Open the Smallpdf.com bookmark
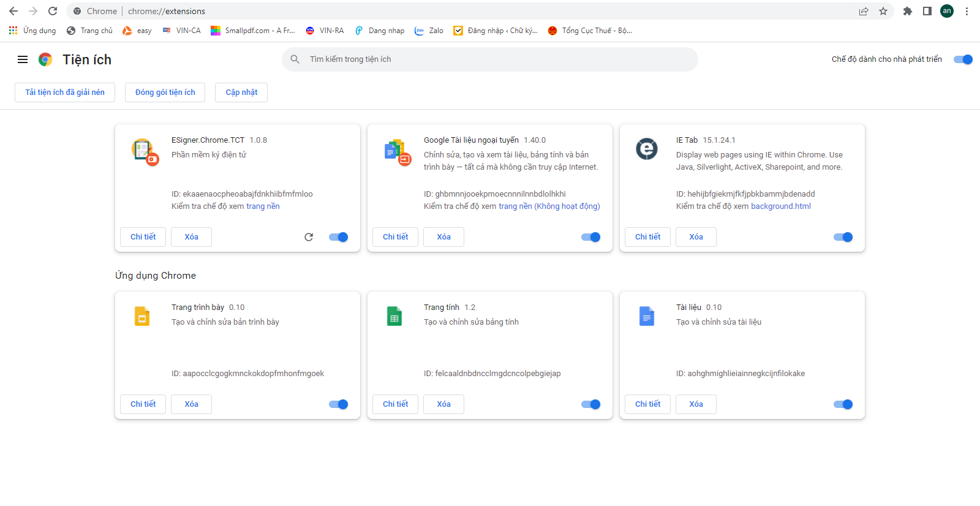This screenshot has width=980, height=506. [x=253, y=31]
